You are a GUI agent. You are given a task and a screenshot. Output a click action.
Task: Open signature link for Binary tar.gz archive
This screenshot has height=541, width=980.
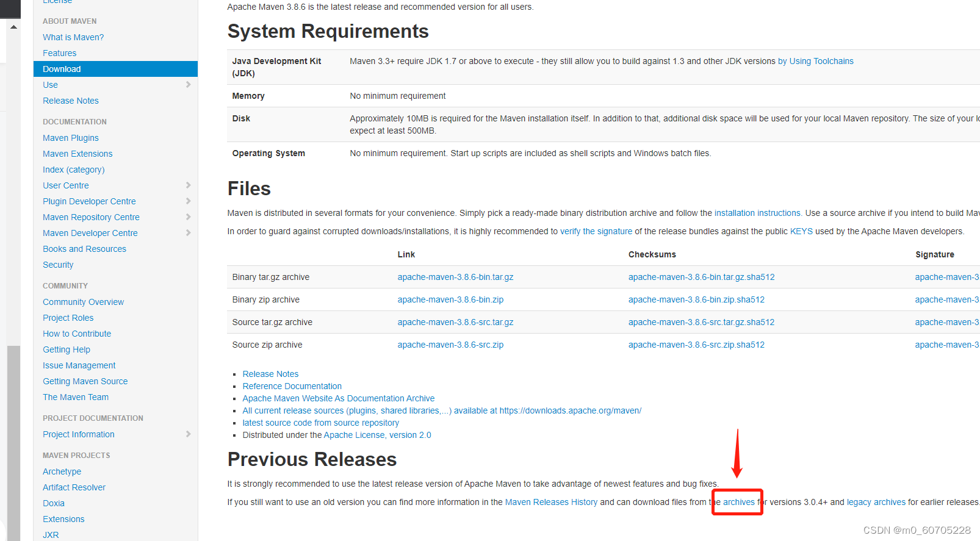coord(947,277)
